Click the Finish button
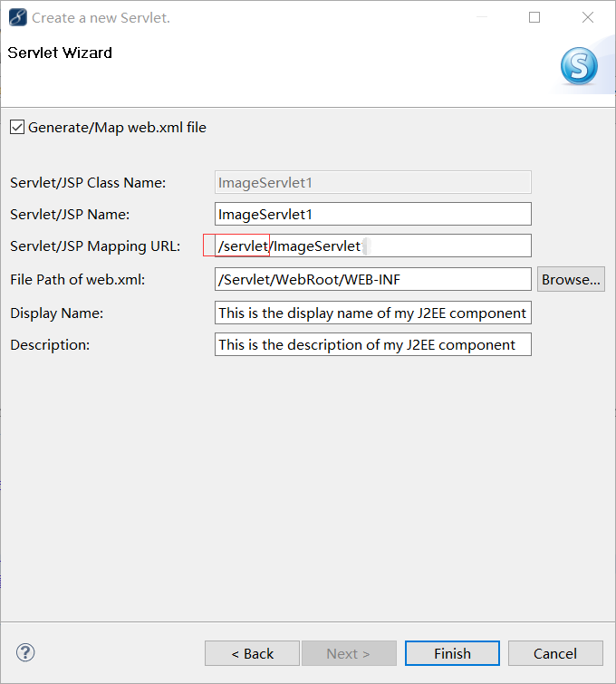616x684 pixels. (452, 653)
